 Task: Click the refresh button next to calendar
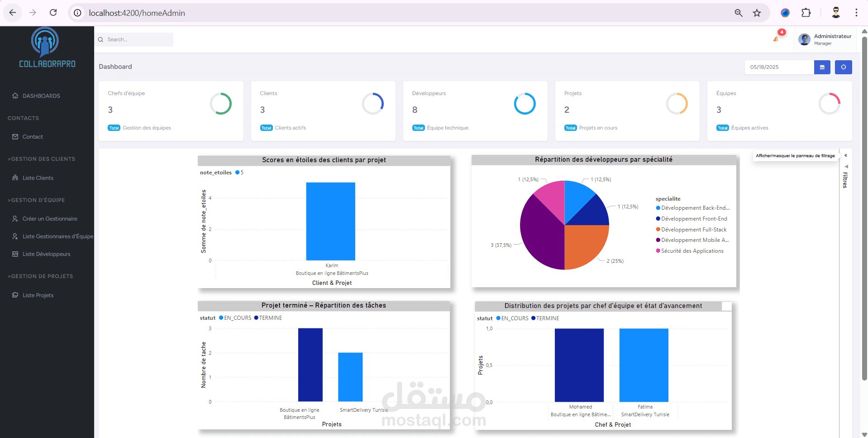pyautogui.click(x=843, y=67)
